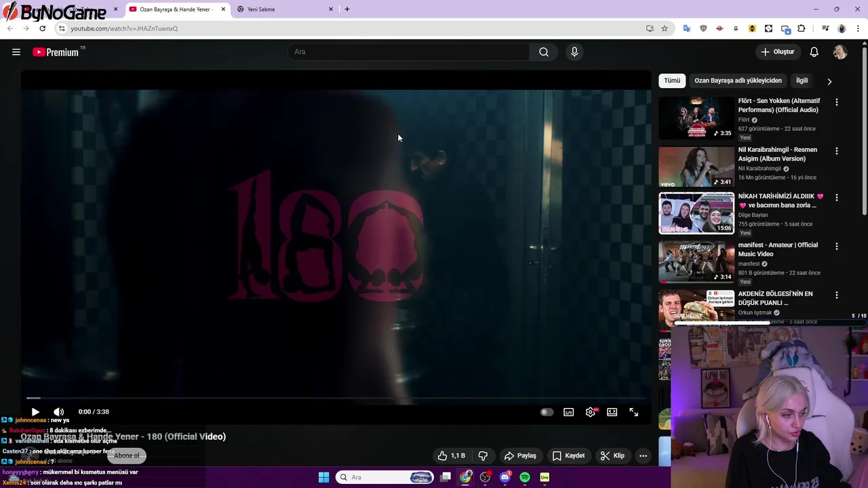Open Google Translate extension

[x=687, y=28]
